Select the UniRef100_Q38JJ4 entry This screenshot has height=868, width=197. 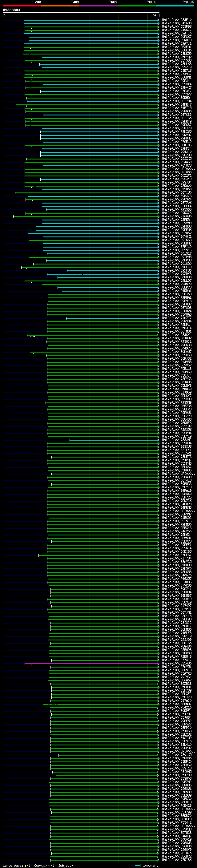(x=177, y=375)
